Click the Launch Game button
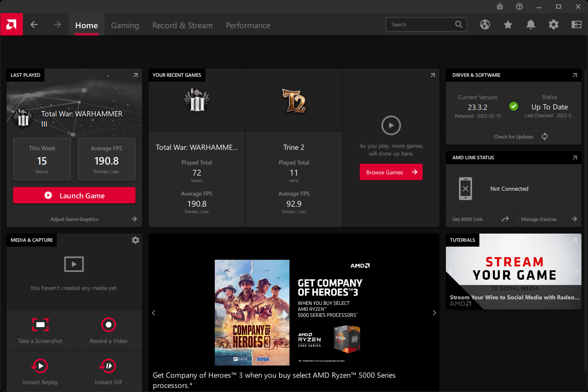Viewport: 588px width, 392px height. 74,195
